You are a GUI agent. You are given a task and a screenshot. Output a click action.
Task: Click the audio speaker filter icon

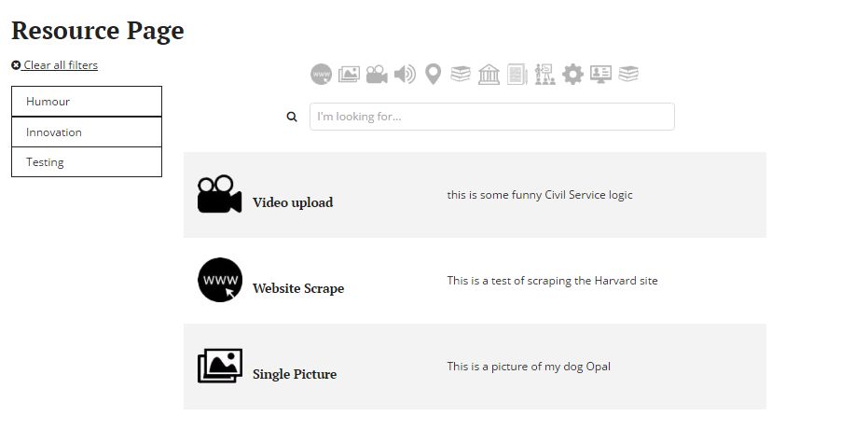(405, 75)
